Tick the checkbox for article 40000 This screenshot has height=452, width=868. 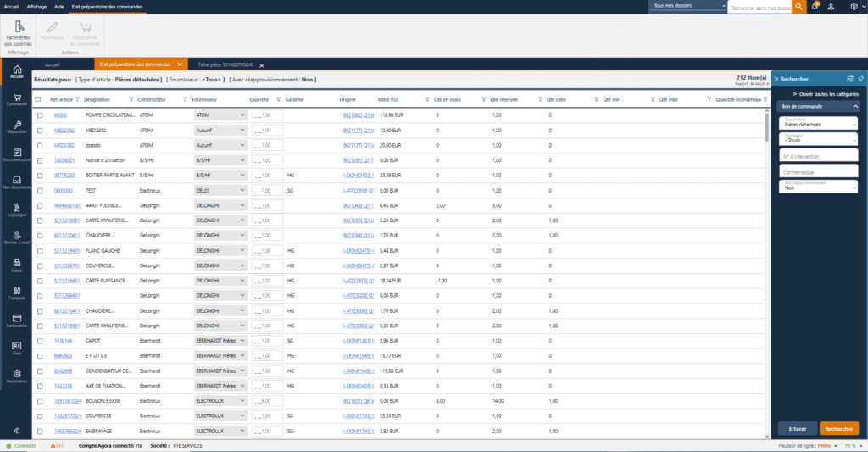39,114
